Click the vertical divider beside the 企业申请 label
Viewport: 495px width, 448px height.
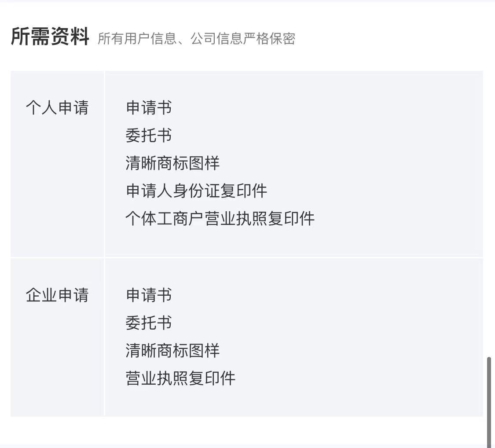point(104,337)
